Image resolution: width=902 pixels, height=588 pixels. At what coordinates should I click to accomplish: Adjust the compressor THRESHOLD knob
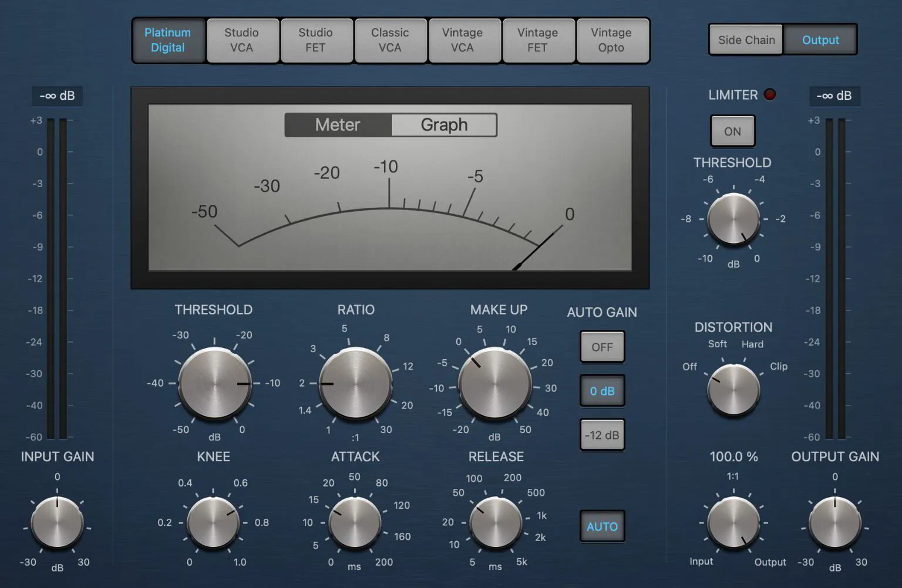(x=214, y=384)
